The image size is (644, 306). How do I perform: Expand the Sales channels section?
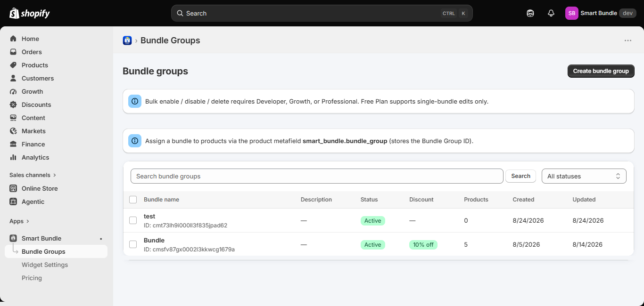pos(33,175)
